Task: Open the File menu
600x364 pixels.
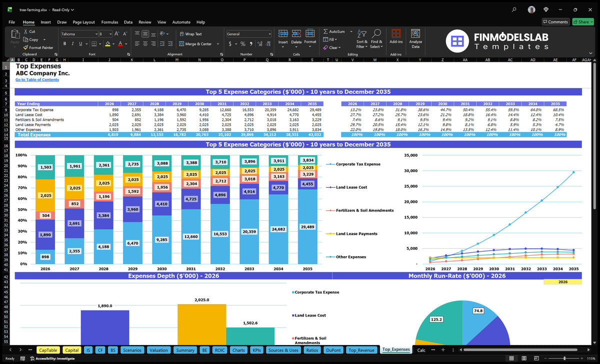Action: tap(11, 22)
